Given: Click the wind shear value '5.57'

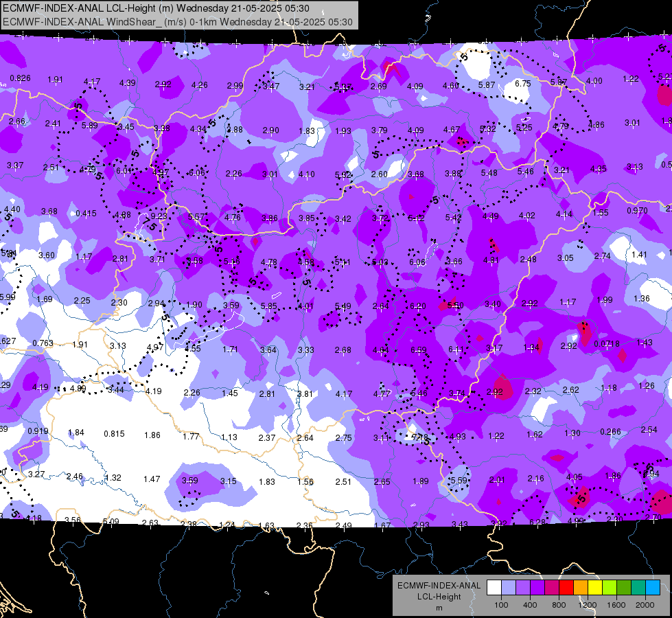Looking at the screenshot, I should pyautogui.click(x=196, y=216).
